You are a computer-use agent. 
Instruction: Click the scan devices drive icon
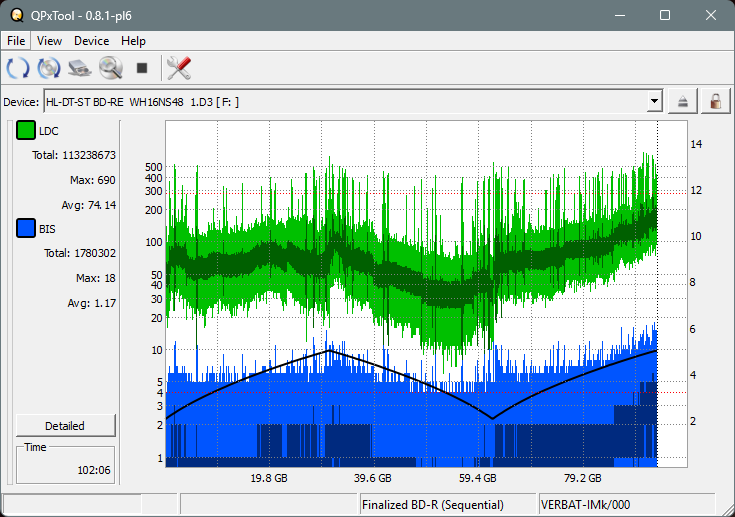(80, 68)
